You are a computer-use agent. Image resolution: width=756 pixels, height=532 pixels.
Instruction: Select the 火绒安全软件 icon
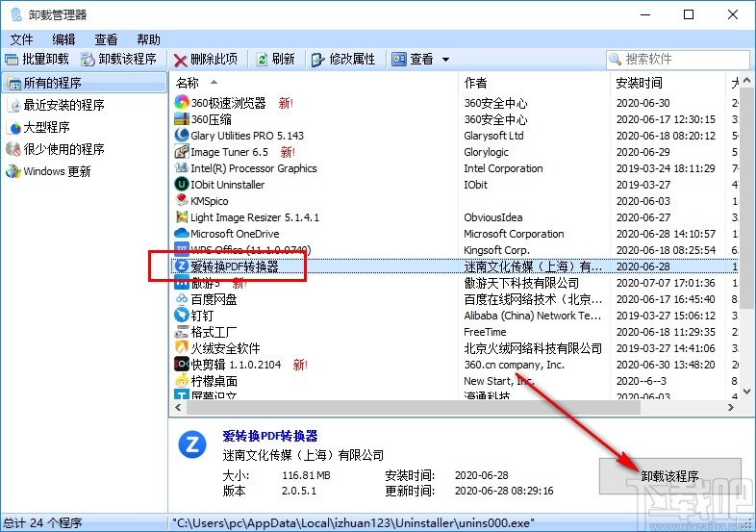pyautogui.click(x=181, y=347)
